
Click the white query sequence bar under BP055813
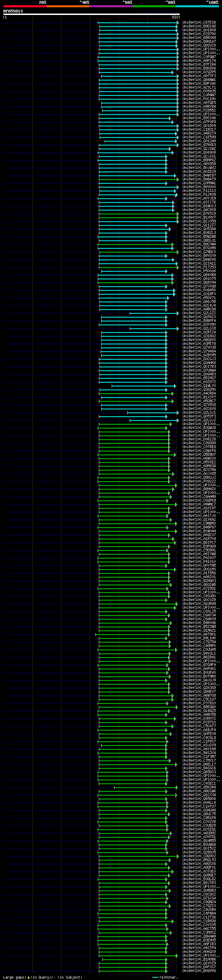pyautogui.click(x=92, y=14)
